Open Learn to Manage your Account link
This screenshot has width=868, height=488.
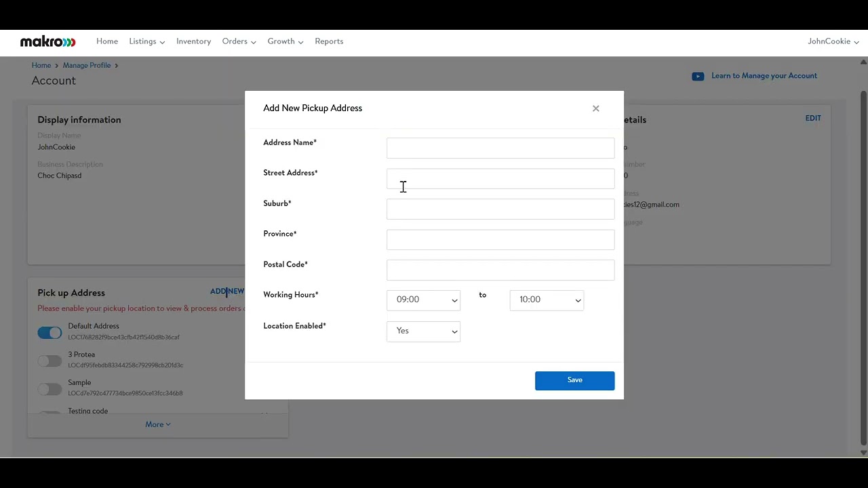[764, 76]
